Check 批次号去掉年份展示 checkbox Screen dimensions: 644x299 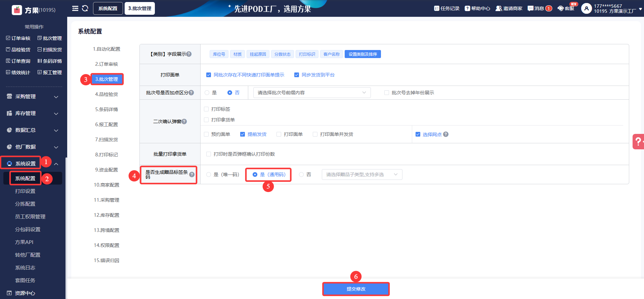[x=387, y=93]
